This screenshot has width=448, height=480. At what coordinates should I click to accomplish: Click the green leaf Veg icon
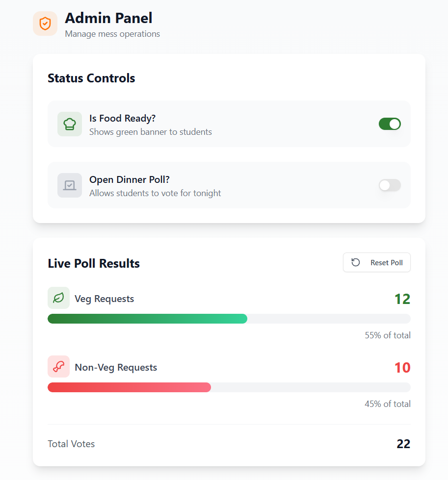[58, 298]
